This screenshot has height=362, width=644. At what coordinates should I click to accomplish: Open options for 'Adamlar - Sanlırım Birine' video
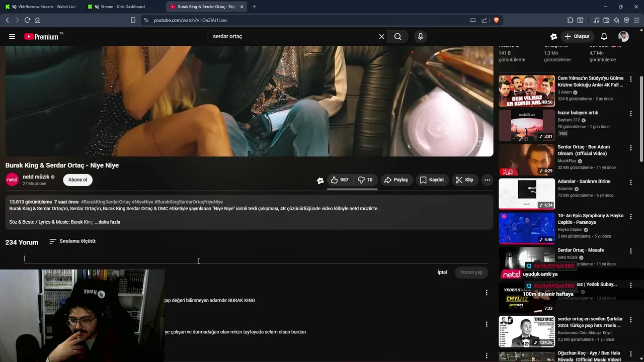630,182
